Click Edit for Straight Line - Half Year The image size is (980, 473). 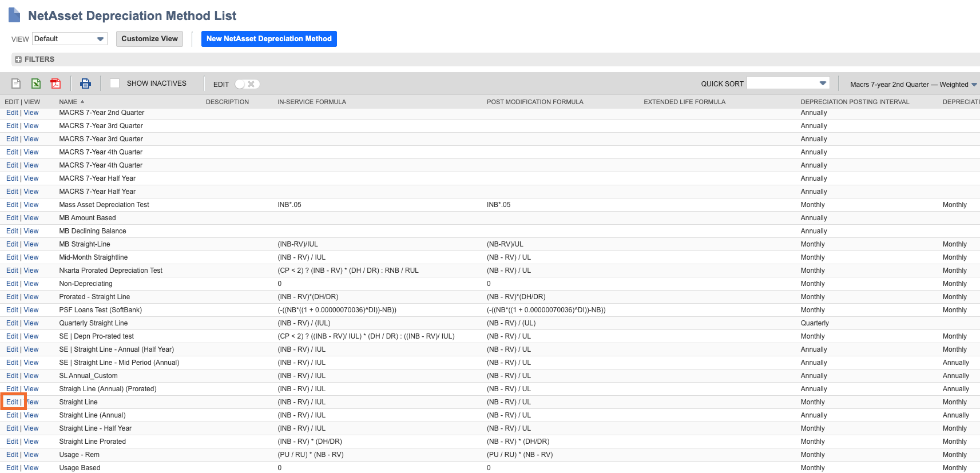point(12,428)
